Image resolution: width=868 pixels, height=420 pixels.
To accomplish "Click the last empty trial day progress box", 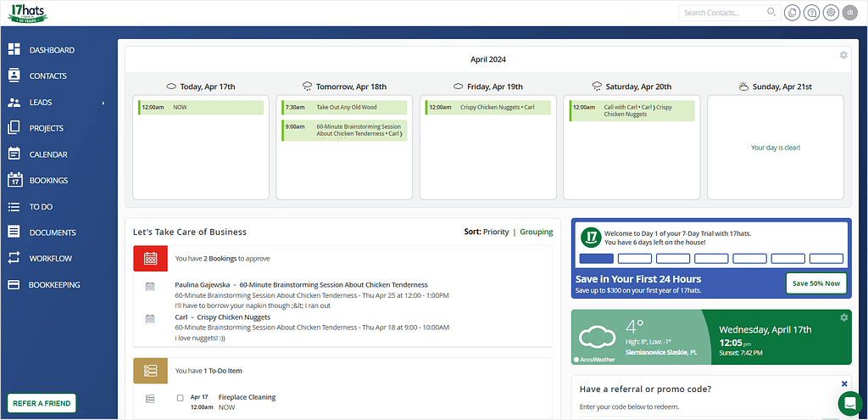I will click(x=826, y=258).
